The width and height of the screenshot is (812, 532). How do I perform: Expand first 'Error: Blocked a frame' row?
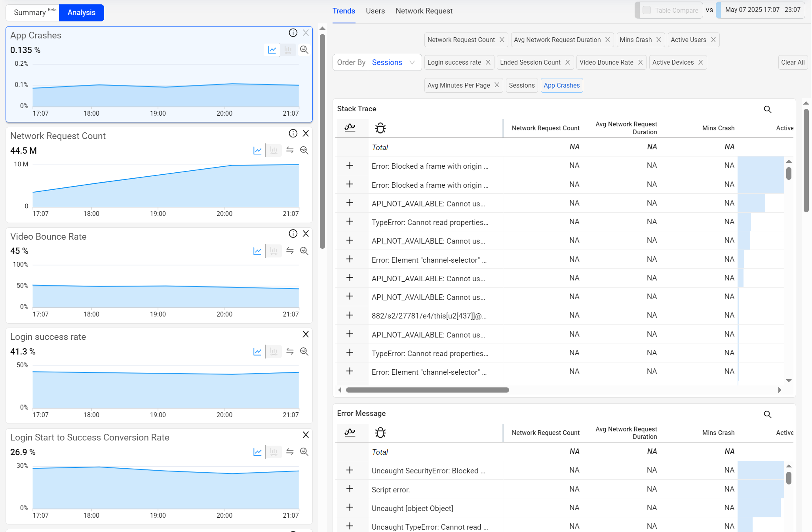[x=350, y=166]
